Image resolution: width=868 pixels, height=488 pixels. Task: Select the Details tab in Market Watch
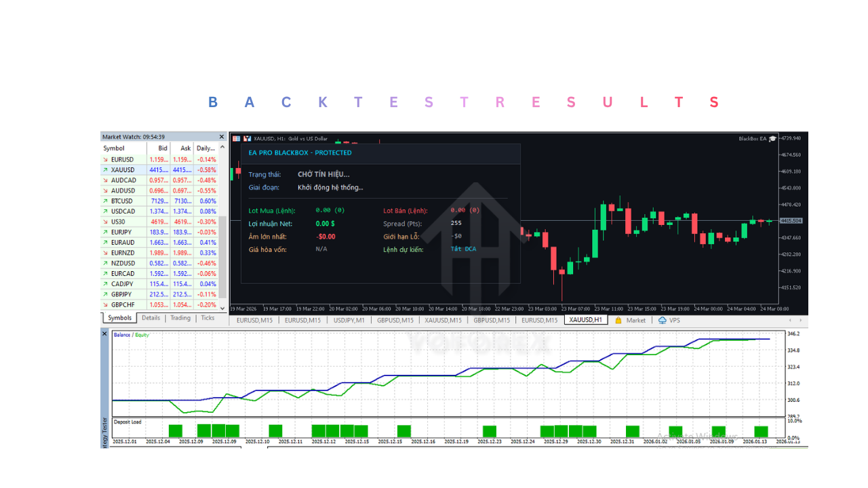tap(151, 317)
